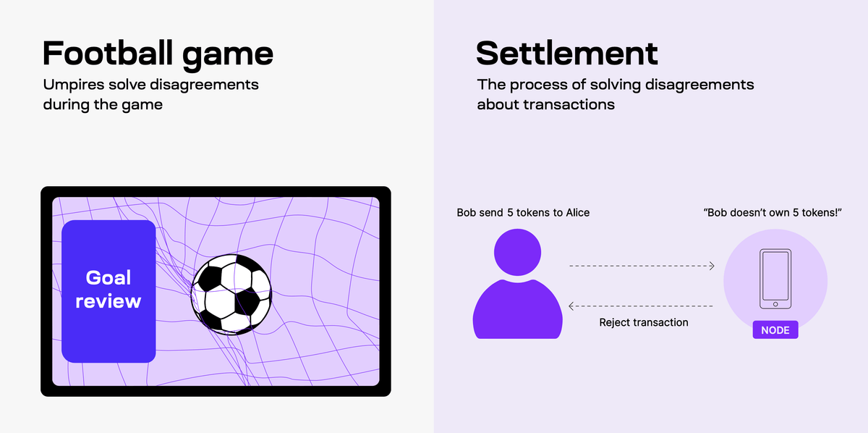Screen dimensions: 868x433
Task: Select the Settlement heading
Action: (567, 54)
